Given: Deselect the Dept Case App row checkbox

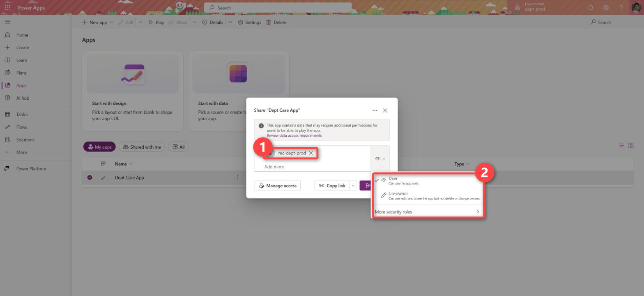Looking at the screenshot, I should pyautogui.click(x=90, y=178).
